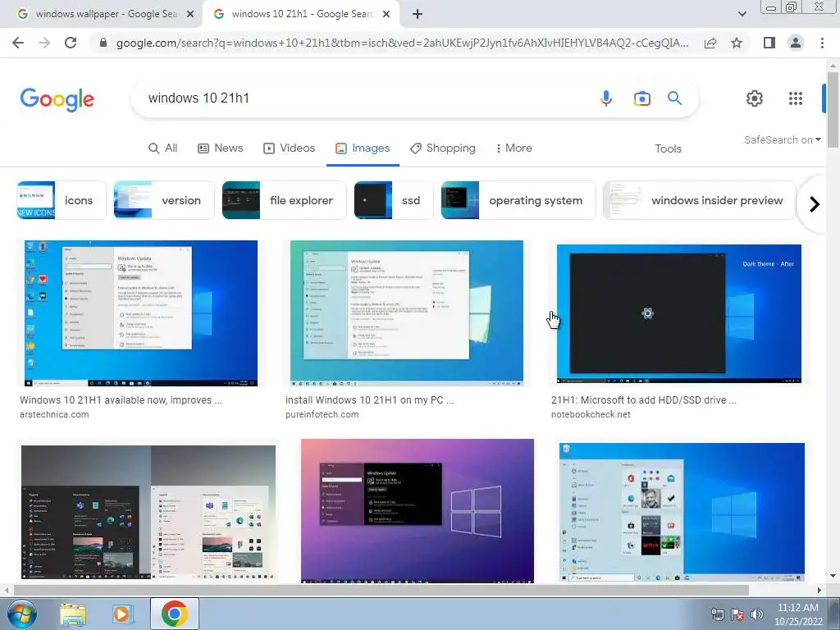Close the 'windows 10 21h1' tab
840x630 pixels.
coord(386,15)
